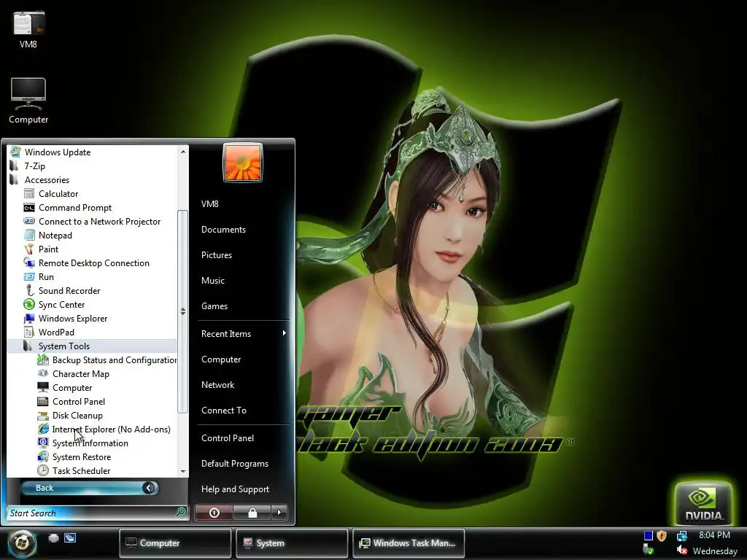Image resolution: width=747 pixels, height=560 pixels.
Task: Click the programs list scroll up arrow
Action: [x=183, y=152]
